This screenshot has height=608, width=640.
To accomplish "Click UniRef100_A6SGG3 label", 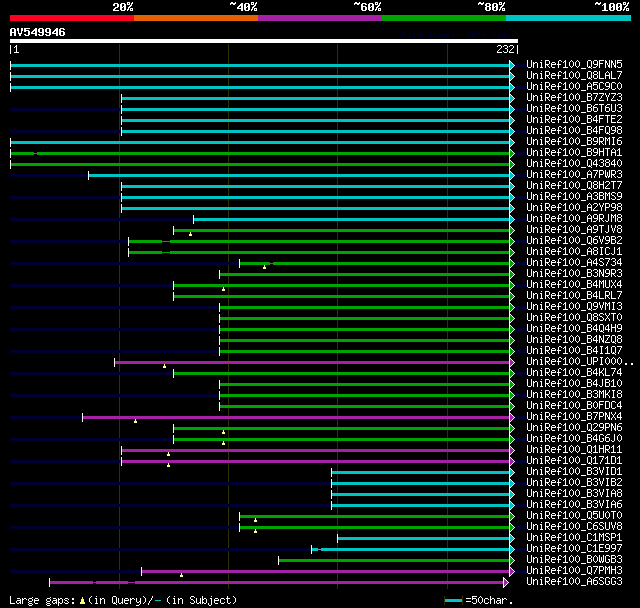I will pyautogui.click(x=574, y=582).
